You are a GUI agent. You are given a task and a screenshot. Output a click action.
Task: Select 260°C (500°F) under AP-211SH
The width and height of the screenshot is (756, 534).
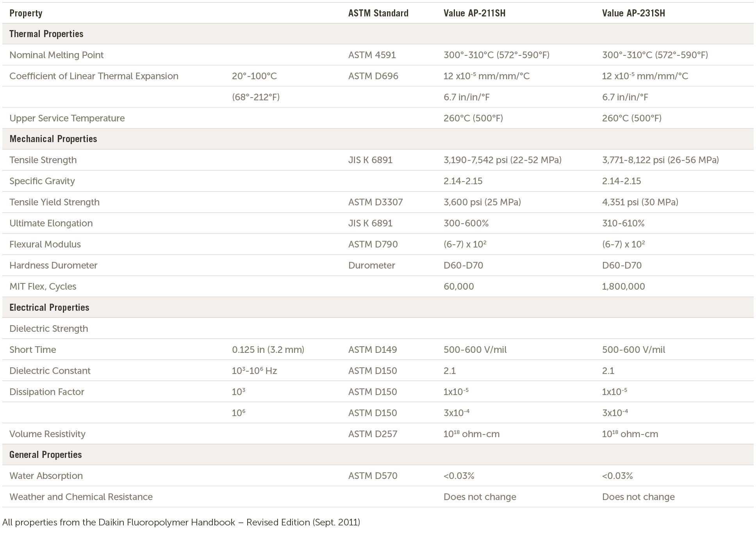point(473,118)
